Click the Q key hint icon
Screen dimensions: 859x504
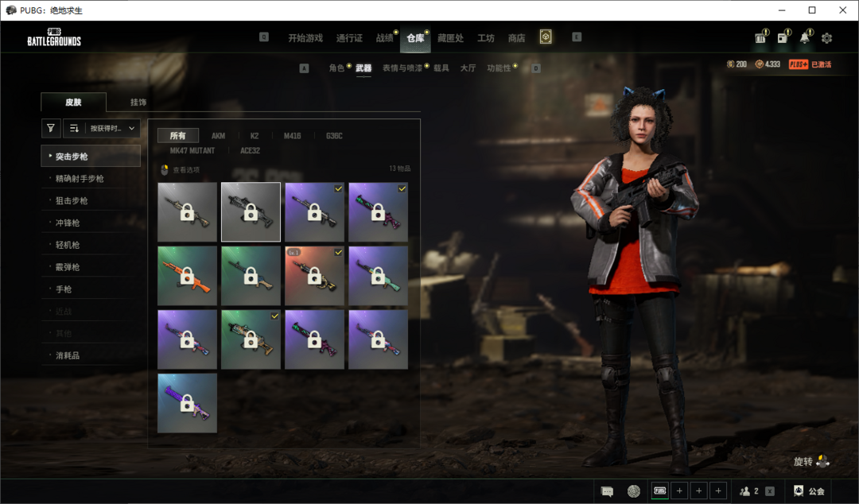(x=264, y=37)
